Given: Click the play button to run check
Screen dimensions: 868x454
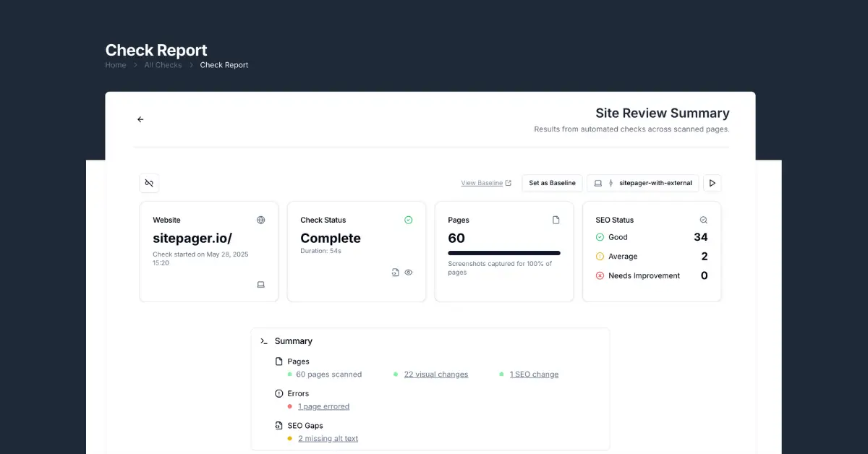Looking at the screenshot, I should point(712,183).
